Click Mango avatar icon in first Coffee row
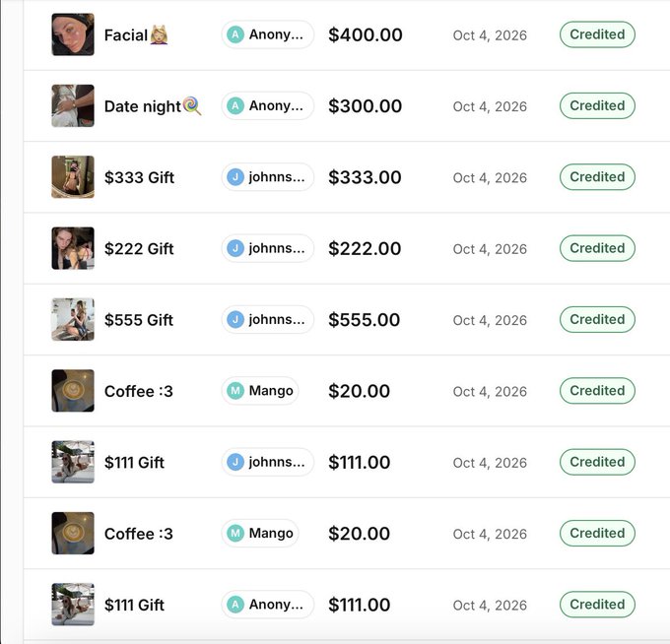The height and width of the screenshot is (644, 670). [x=235, y=391]
